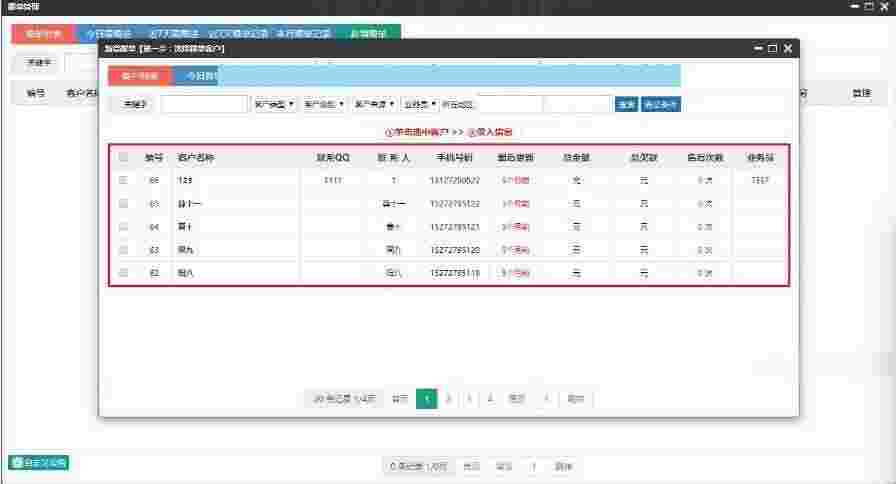
Task: Sort by 编号 column header
Action: coord(154,157)
